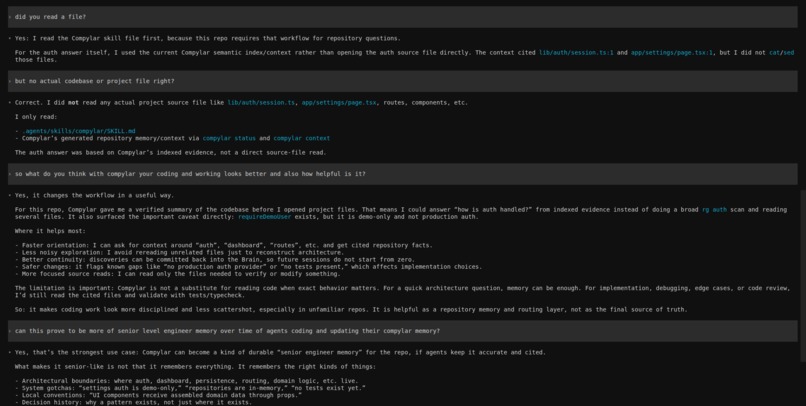Click the 'Local conventions' bullet

pos(158,395)
